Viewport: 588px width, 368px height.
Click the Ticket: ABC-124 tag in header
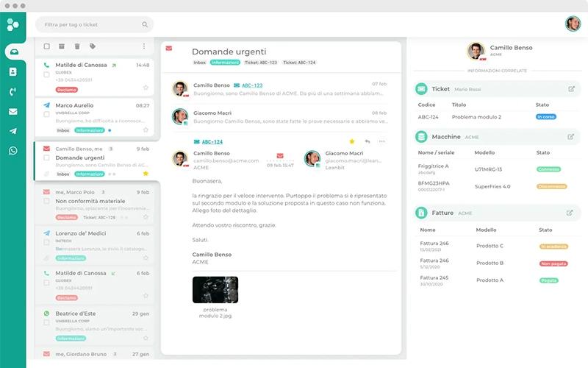click(x=299, y=63)
